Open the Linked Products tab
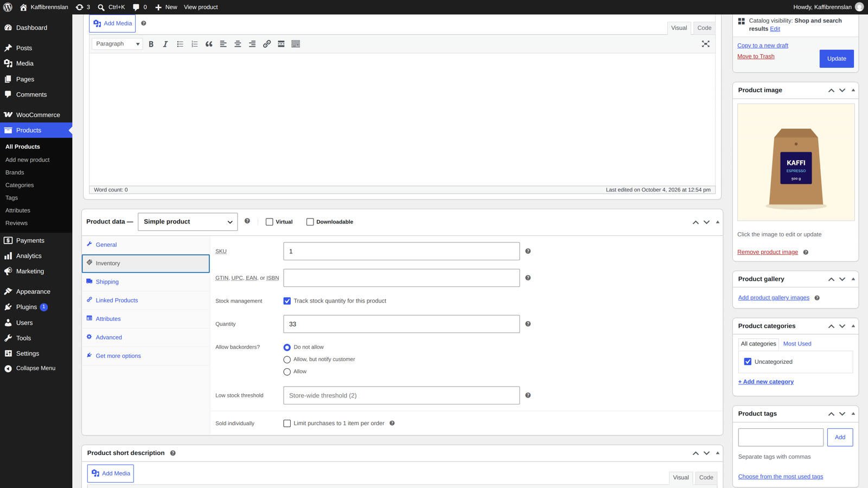868x488 pixels. (146, 300)
